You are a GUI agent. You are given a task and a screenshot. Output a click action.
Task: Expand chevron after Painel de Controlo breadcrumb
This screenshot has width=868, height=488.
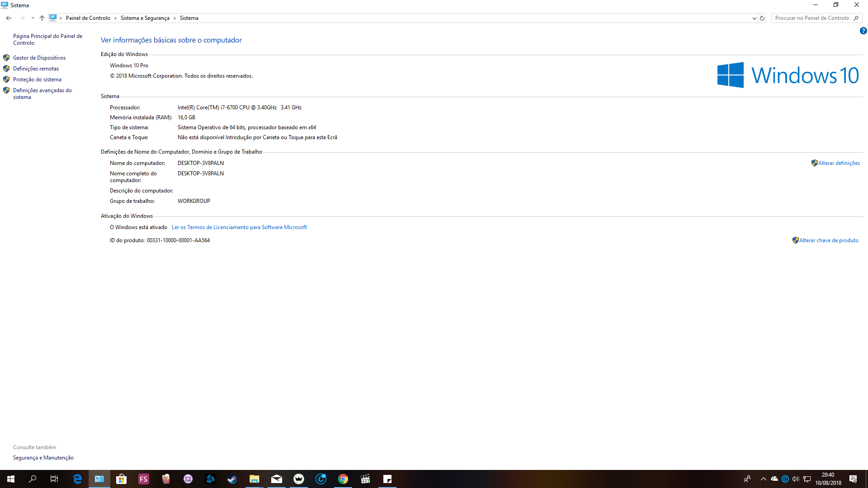pyautogui.click(x=115, y=18)
